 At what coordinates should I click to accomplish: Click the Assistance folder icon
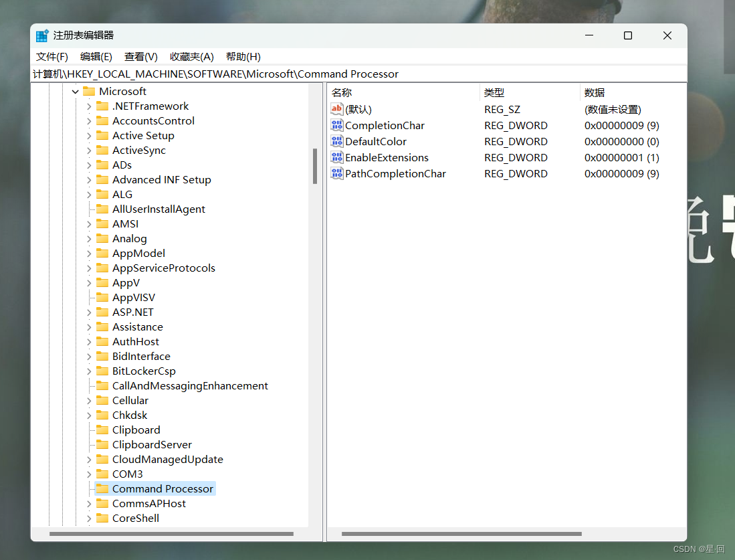(x=102, y=327)
